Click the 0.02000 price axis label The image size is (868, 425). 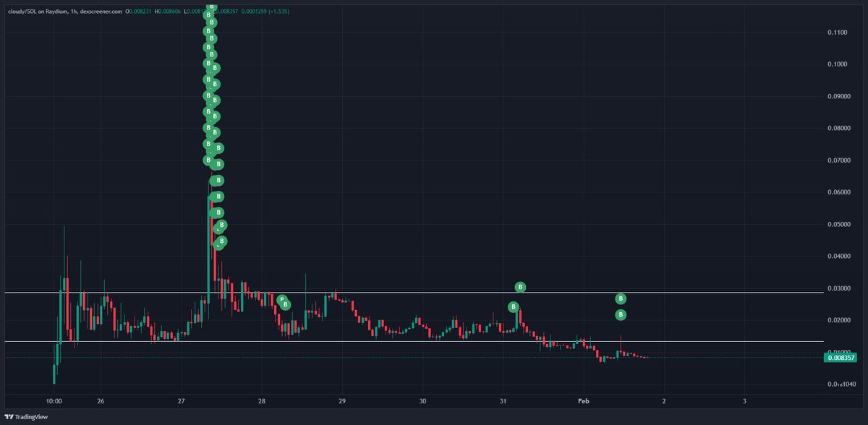point(839,319)
